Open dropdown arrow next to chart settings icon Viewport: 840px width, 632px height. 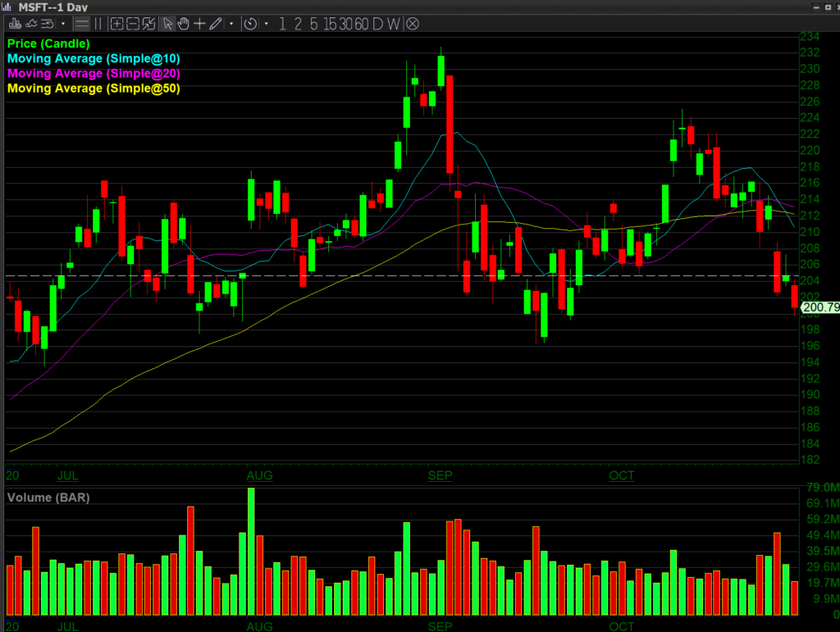click(x=63, y=24)
